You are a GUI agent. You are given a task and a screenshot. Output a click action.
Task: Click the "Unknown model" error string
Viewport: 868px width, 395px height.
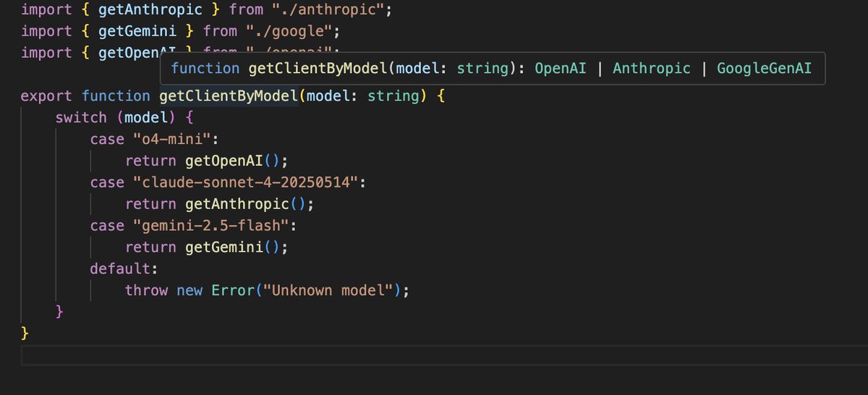pyautogui.click(x=329, y=290)
